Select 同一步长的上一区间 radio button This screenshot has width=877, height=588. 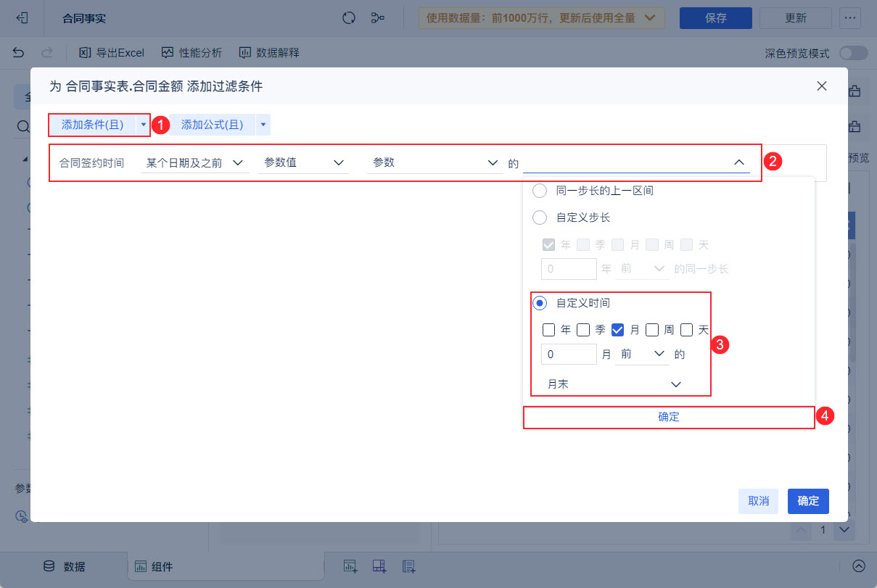(x=540, y=191)
